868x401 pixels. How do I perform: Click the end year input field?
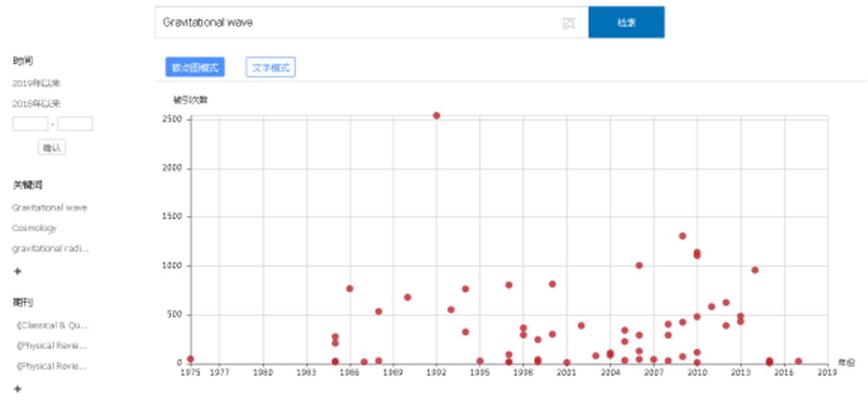click(x=75, y=124)
